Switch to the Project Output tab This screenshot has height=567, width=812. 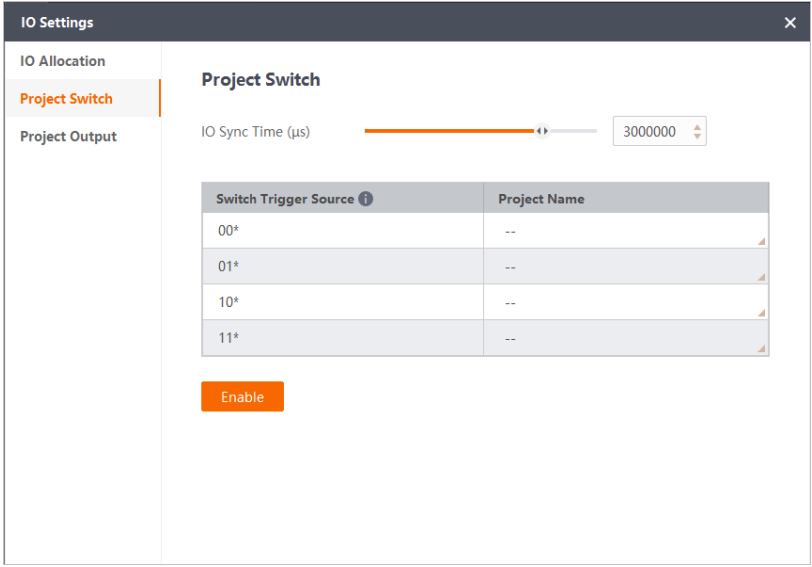(68, 136)
